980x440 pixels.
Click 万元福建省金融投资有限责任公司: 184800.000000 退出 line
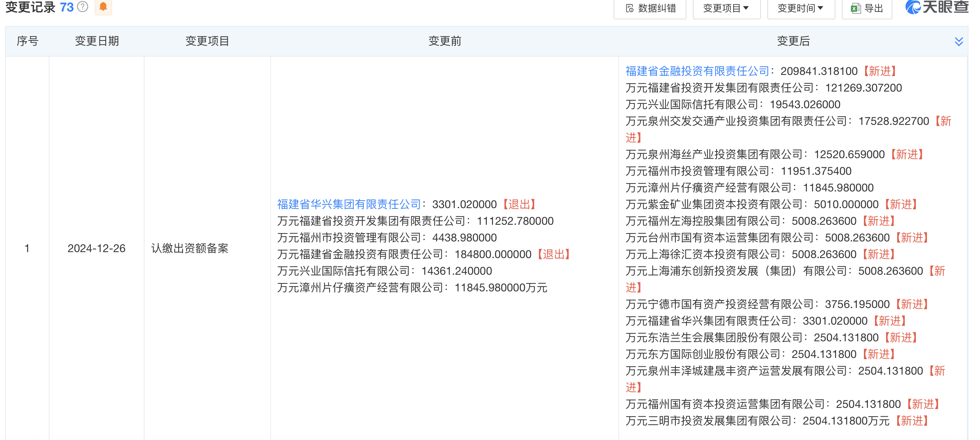(x=423, y=254)
